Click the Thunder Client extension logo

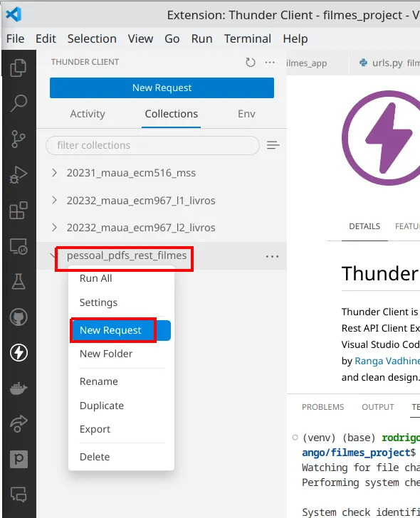click(381, 138)
